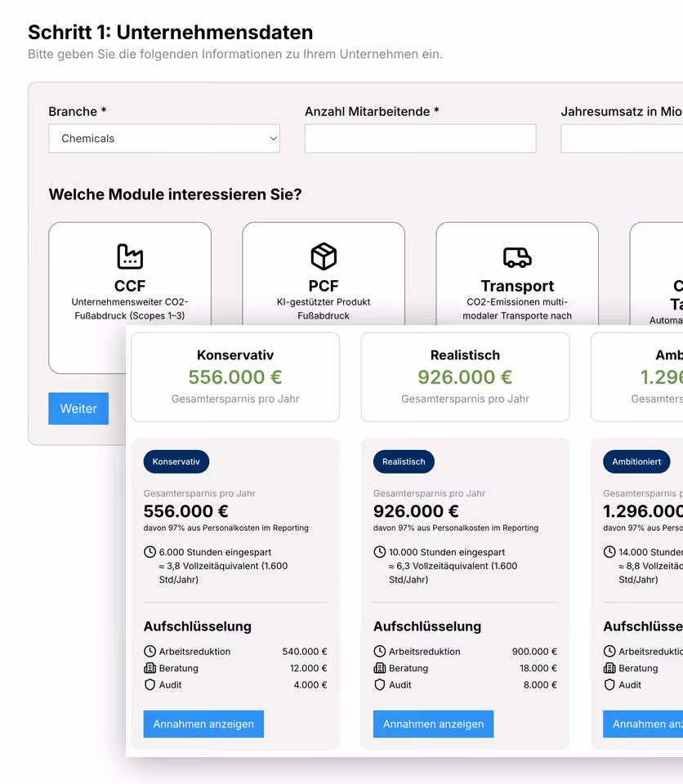Click Arbeitsreduktion clock icon in Realistisch card
The height and width of the screenshot is (784, 683).
[x=380, y=651]
